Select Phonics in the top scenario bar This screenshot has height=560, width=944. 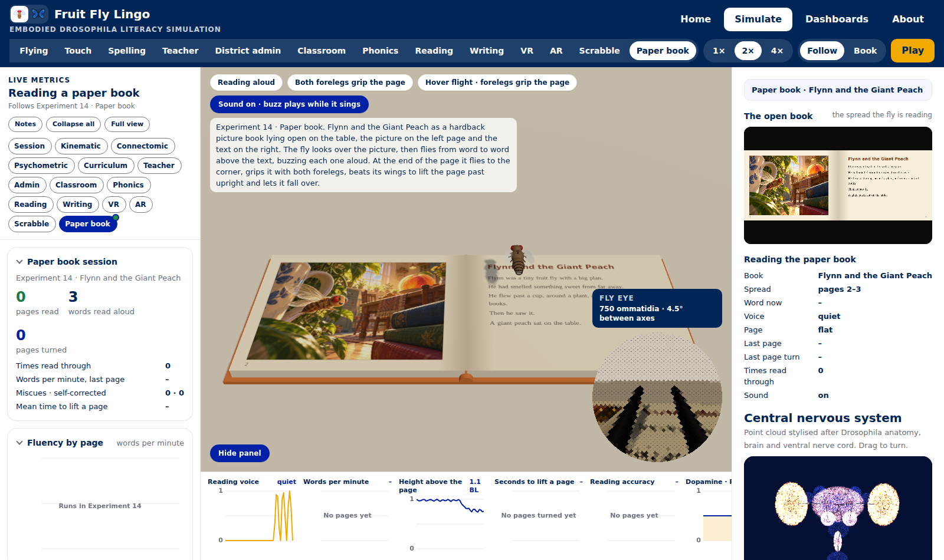pyautogui.click(x=381, y=51)
